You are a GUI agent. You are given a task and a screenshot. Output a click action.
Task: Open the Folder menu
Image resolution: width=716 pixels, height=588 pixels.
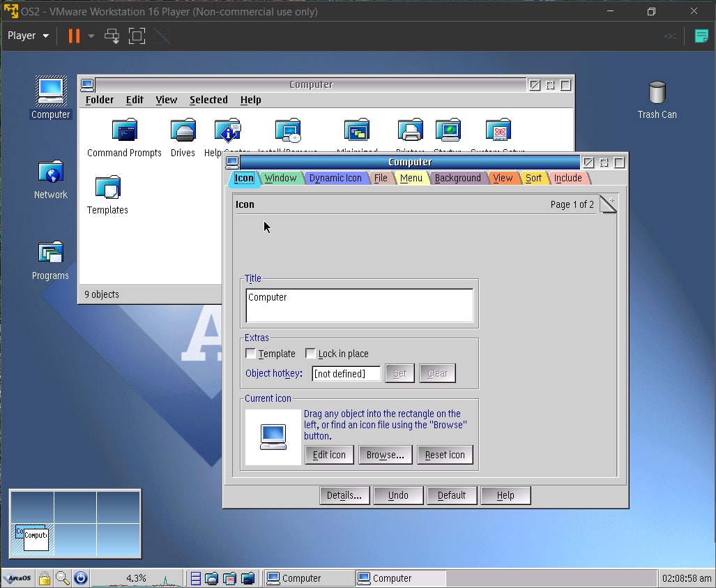100,100
